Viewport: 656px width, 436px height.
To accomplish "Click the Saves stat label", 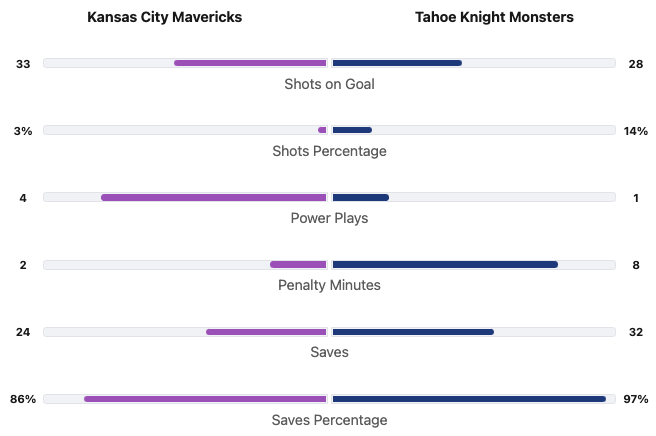I will click(x=329, y=352).
